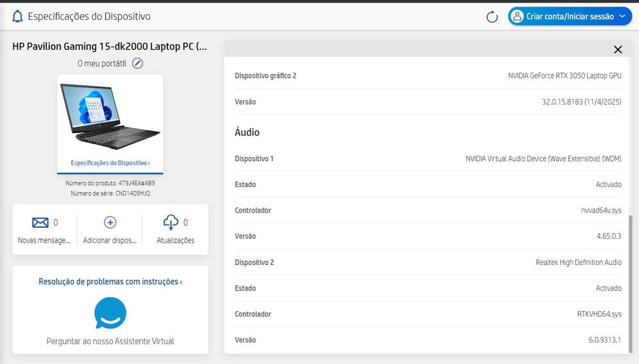Close the specifications panel with X
This screenshot has width=639, height=364.
[618, 50]
